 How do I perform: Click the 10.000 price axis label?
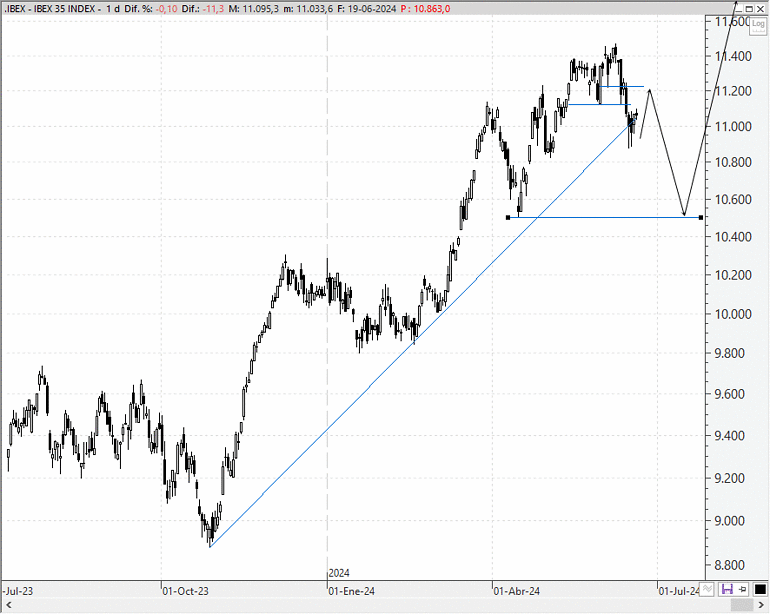[x=733, y=313]
